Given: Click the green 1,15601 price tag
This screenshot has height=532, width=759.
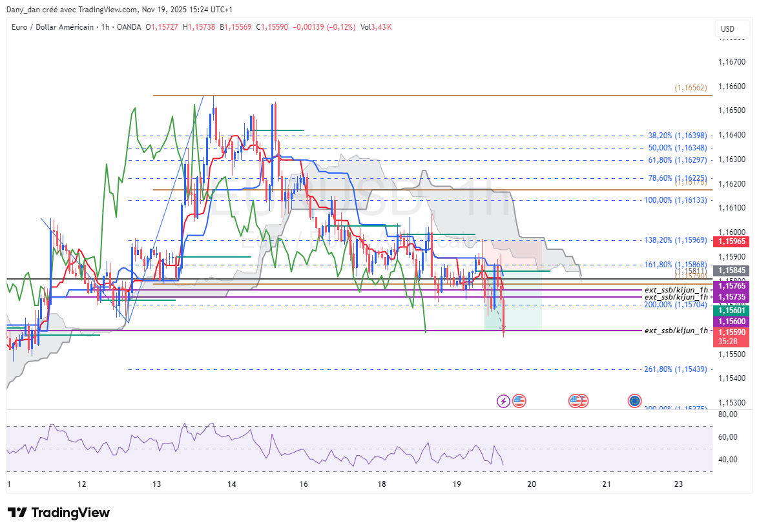Looking at the screenshot, I should [731, 311].
